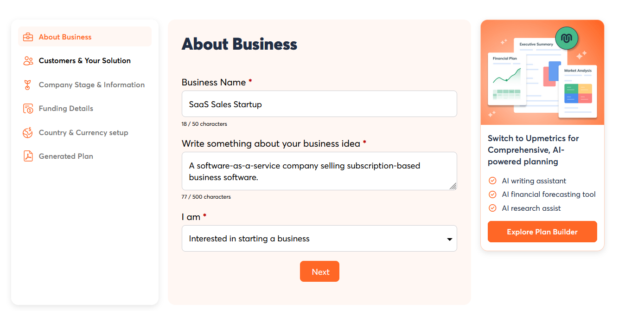Click the AI research assist checkmark icon

pyautogui.click(x=492, y=208)
